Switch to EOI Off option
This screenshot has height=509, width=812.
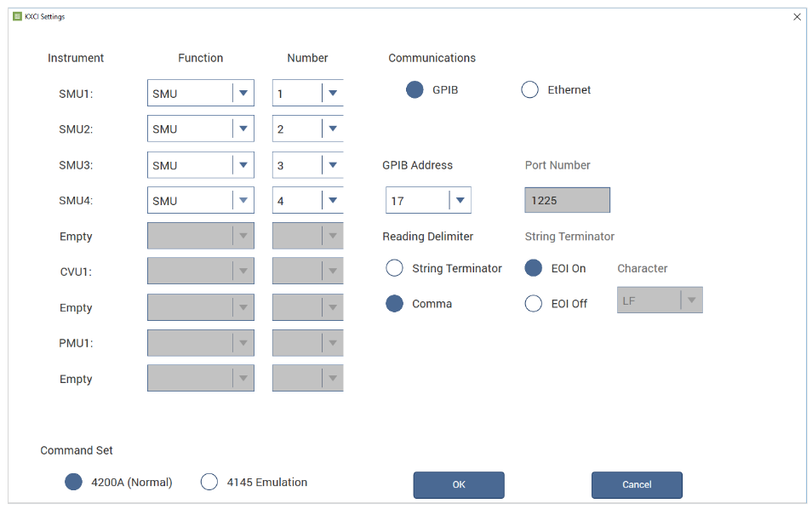(534, 304)
